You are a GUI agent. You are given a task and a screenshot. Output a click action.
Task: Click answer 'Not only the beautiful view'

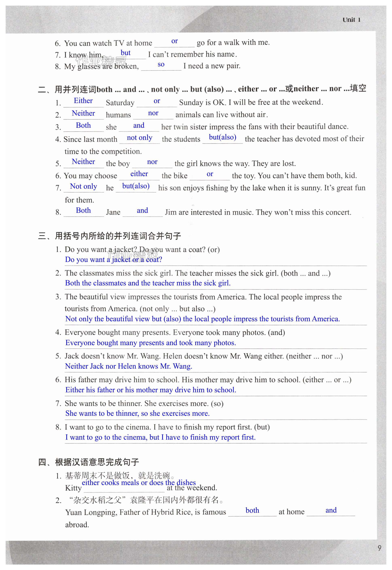pos(203,319)
